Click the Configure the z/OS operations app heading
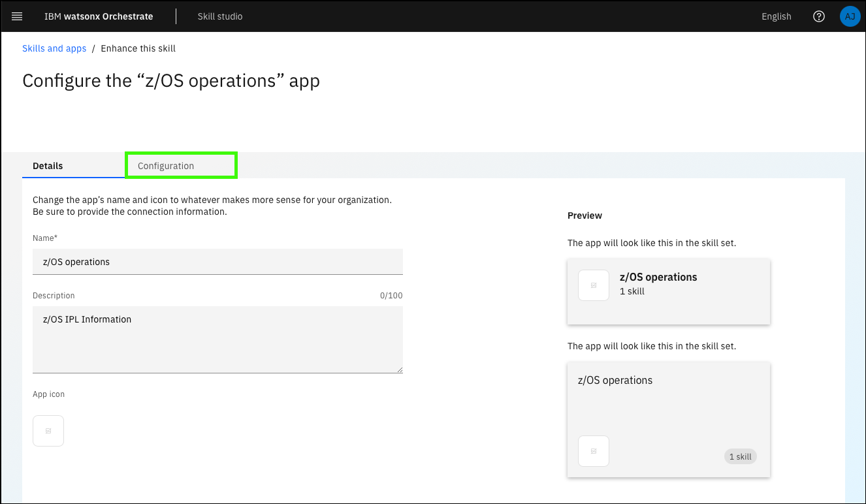Screen dimensions: 866x504 point(171,81)
